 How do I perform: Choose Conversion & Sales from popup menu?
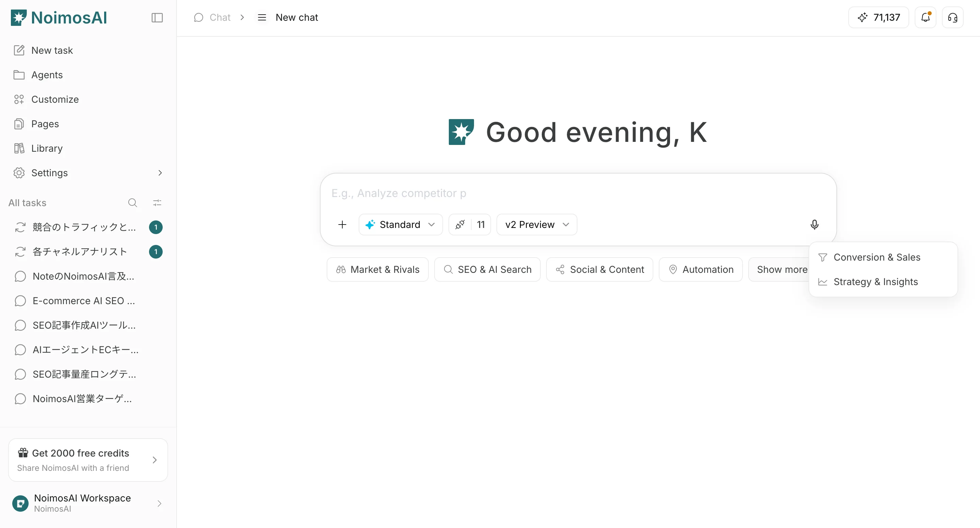pyautogui.click(x=883, y=257)
